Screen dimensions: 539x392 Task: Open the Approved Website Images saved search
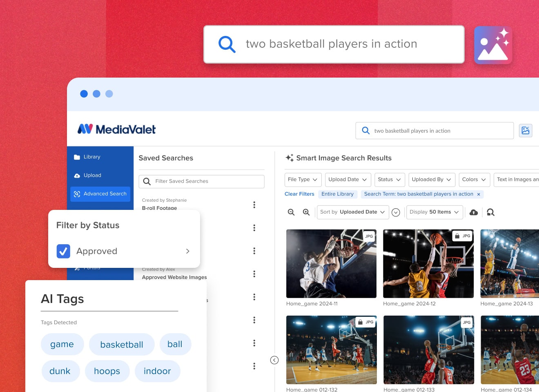[x=174, y=277]
